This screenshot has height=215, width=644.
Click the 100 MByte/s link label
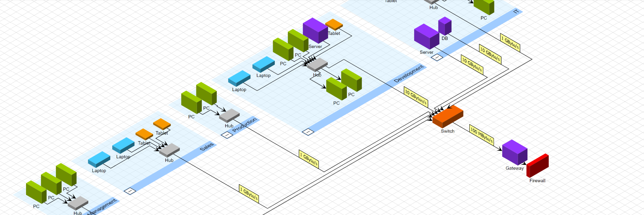(x=481, y=135)
